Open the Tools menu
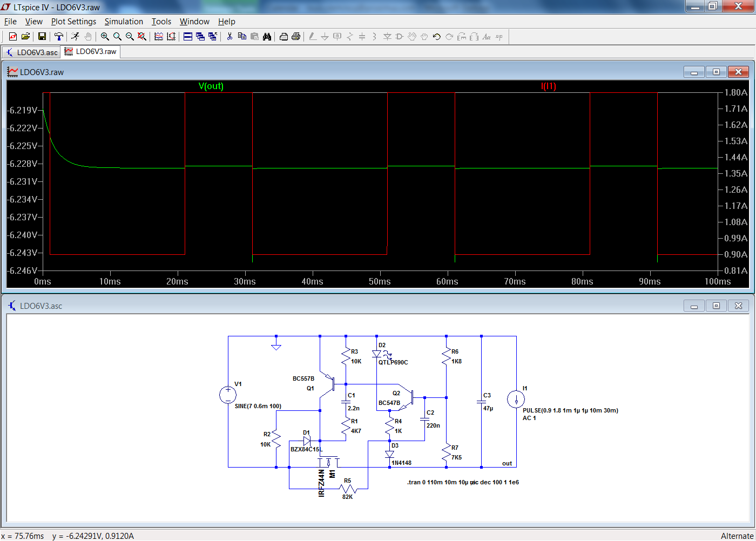 pyautogui.click(x=161, y=22)
